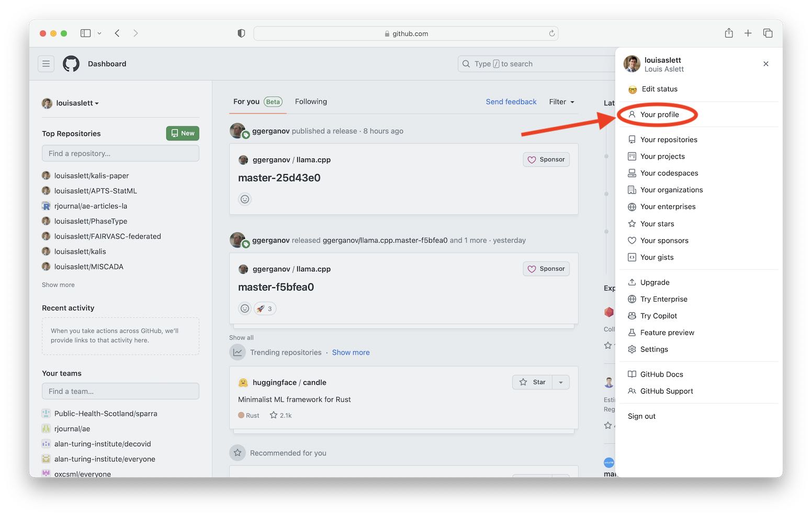The height and width of the screenshot is (516, 812).
Task: Focus the Find a repository field
Action: pos(120,154)
